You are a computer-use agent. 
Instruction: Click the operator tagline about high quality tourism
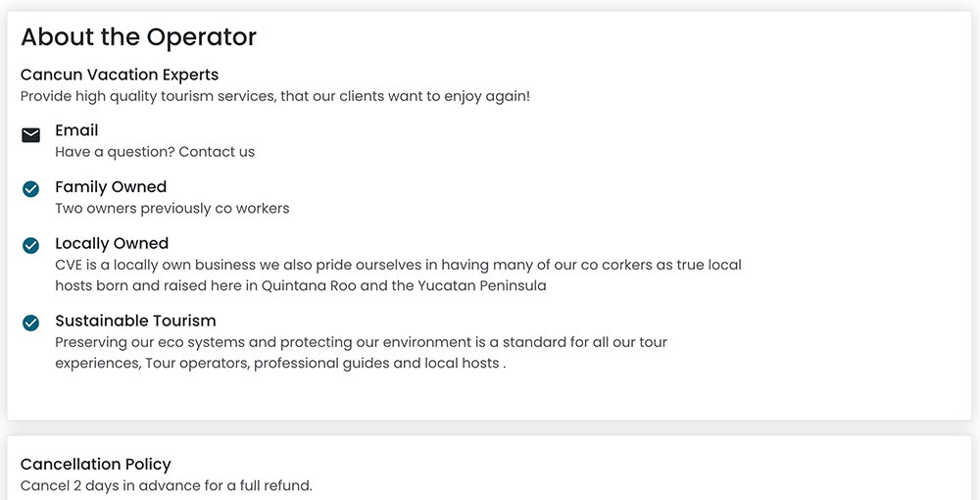(x=275, y=96)
